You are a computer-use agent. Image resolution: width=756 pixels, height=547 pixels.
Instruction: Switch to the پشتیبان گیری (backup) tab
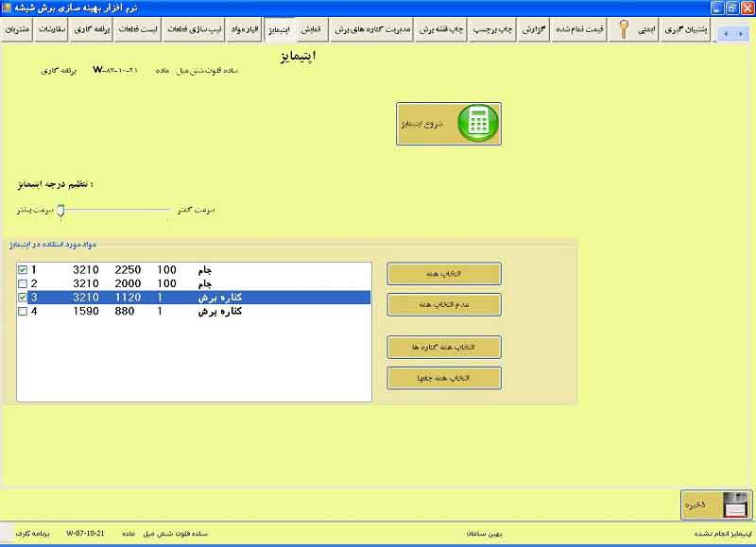[686, 30]
